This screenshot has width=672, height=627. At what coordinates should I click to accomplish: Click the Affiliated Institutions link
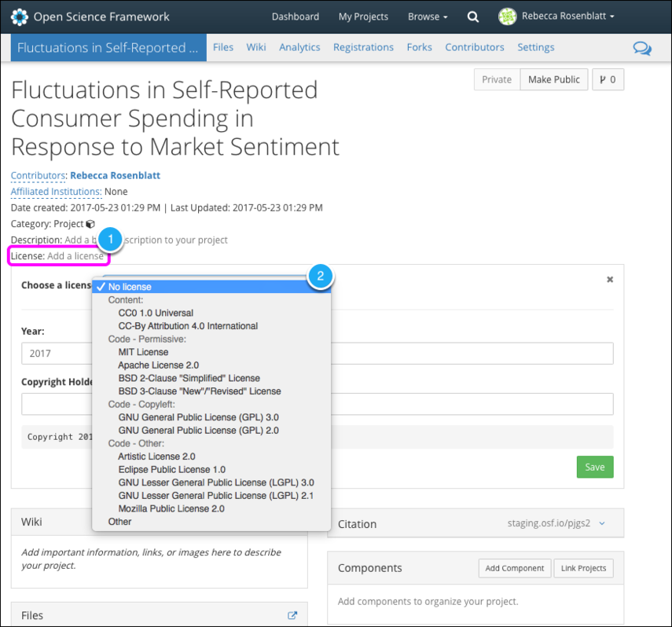tap(56, 192)
